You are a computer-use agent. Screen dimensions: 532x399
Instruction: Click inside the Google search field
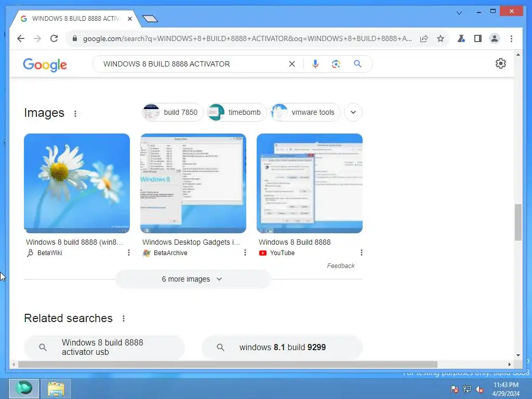click(193, 64)
